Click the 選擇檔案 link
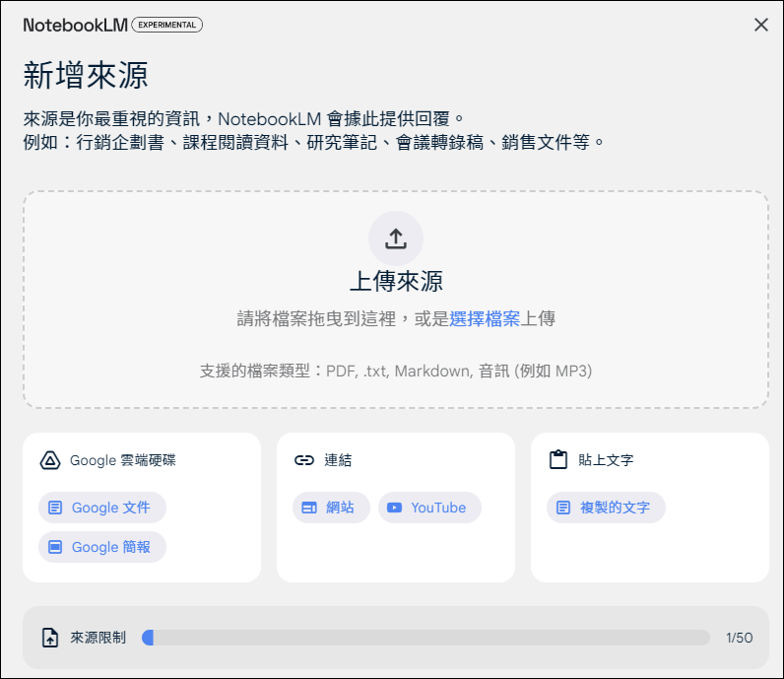 point(484,318)
